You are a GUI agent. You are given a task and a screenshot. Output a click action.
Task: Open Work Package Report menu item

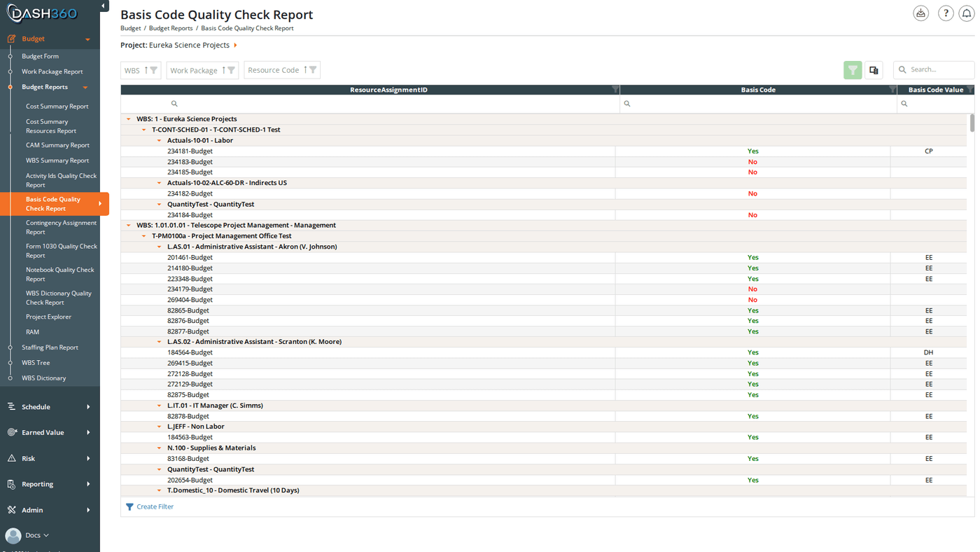tap(52, 71)
